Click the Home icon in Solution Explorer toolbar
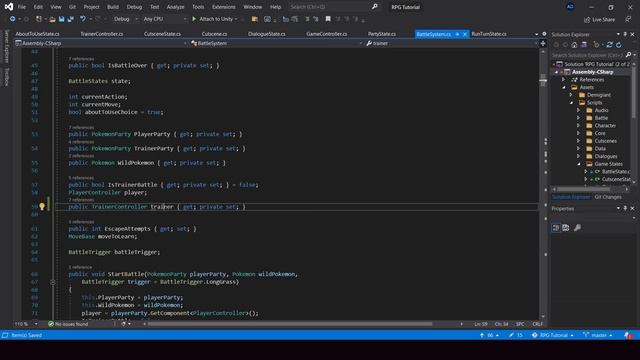This screenshot has width=640, height=360. point(574,45)
